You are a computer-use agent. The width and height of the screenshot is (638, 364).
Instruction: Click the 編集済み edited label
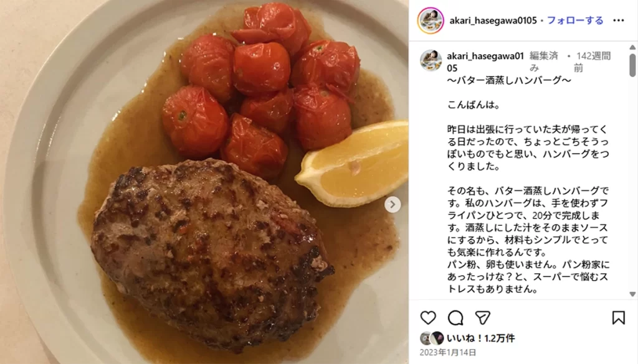(x=543, y=62)
